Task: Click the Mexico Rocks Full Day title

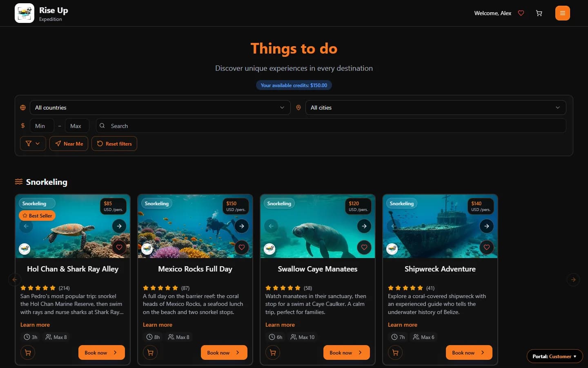Action: [195, 269]
